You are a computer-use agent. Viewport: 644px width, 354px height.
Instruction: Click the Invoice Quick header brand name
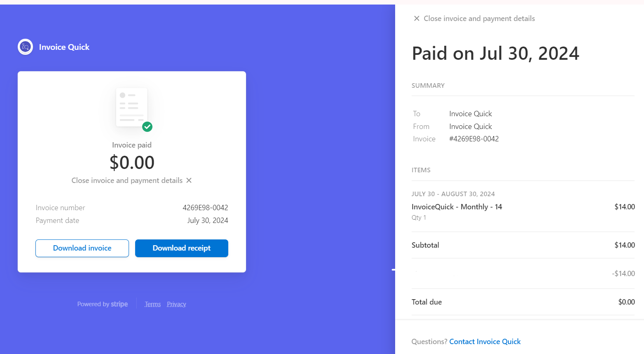click(x=64, y=47)
